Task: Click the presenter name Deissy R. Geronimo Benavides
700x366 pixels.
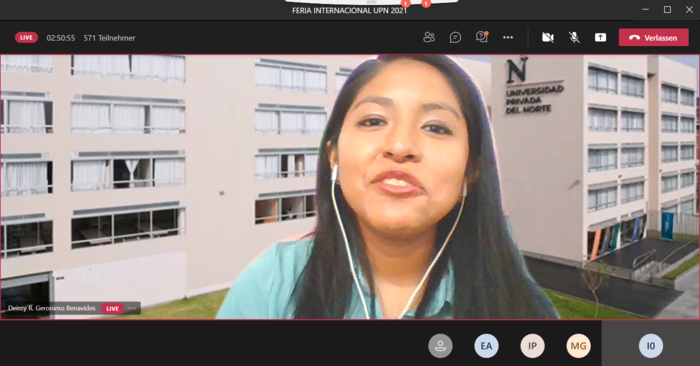Action: click(x=52, y=308)
